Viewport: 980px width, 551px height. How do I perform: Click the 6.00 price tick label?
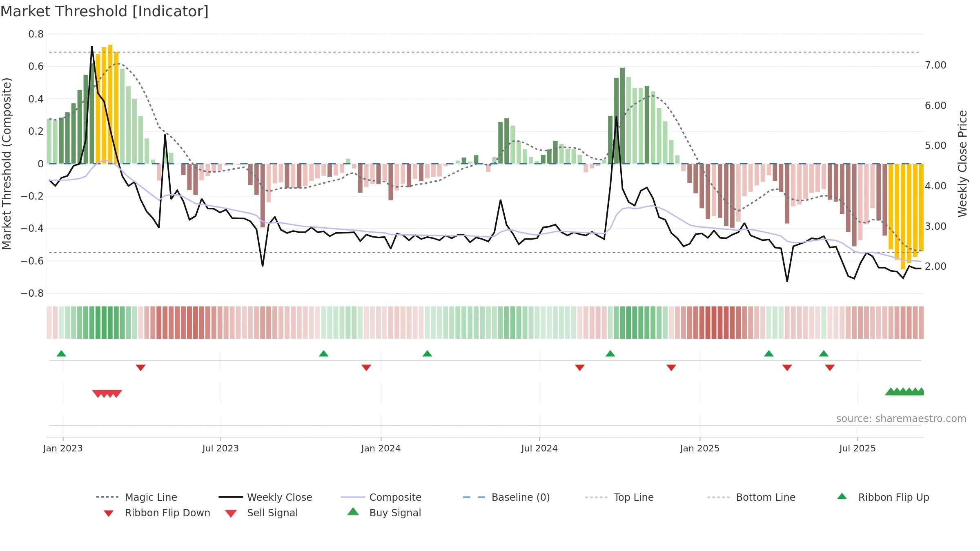[x=935, y=106]
